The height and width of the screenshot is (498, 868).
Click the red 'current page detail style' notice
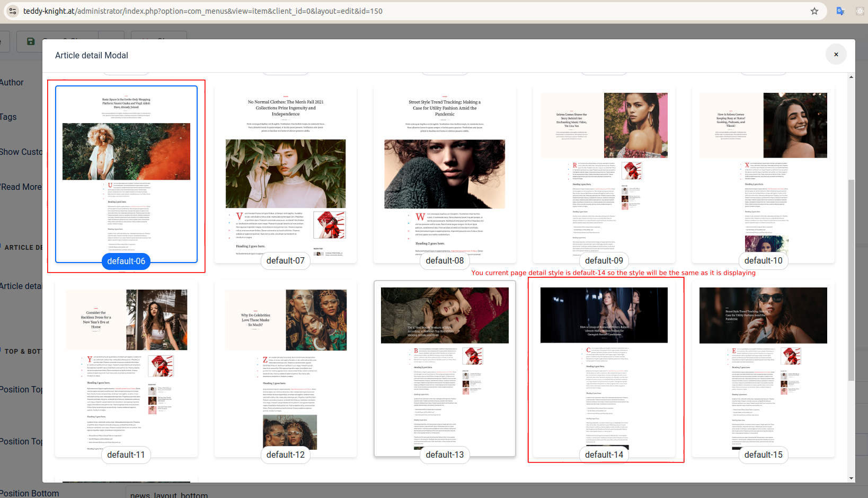[614, 273]
